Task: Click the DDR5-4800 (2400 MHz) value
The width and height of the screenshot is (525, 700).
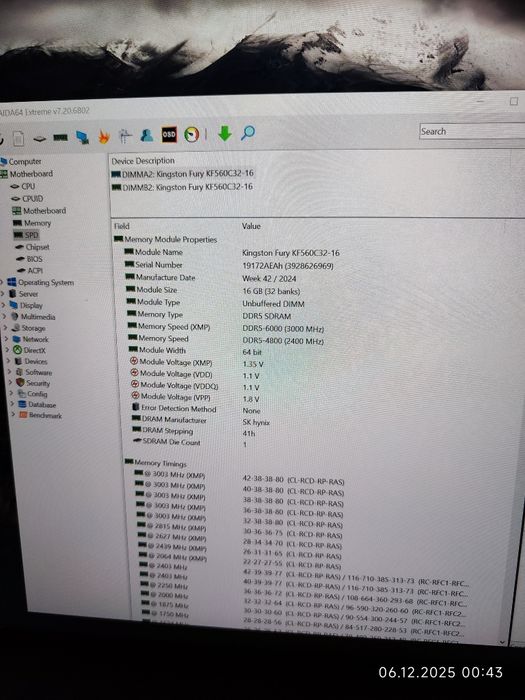Action: pyautogui.click(x=283, y=341)
